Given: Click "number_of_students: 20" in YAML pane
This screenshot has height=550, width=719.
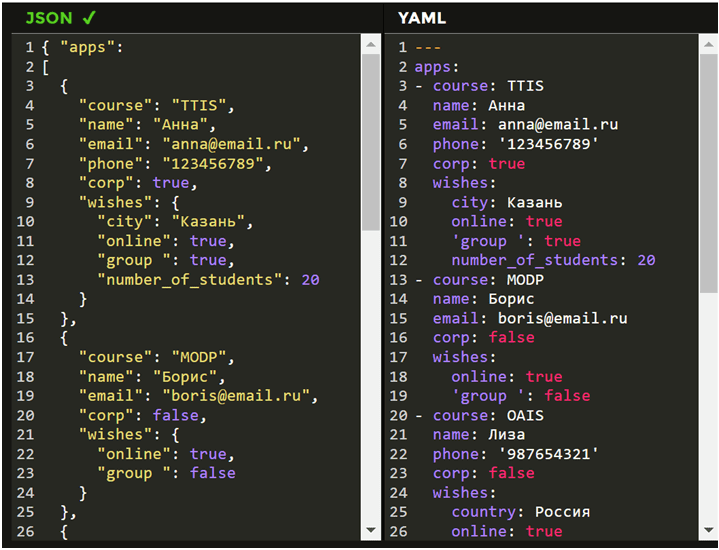Looking at the screenshot, I should click(x=553, y=260).
